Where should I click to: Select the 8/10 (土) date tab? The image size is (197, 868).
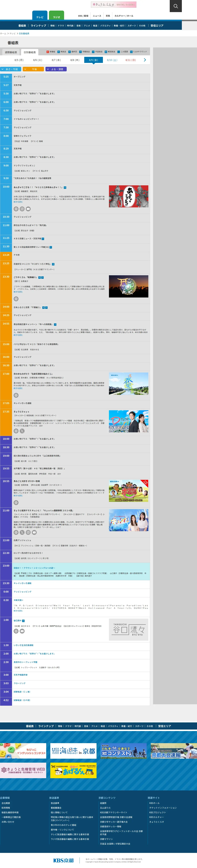[x=112, y=60]
